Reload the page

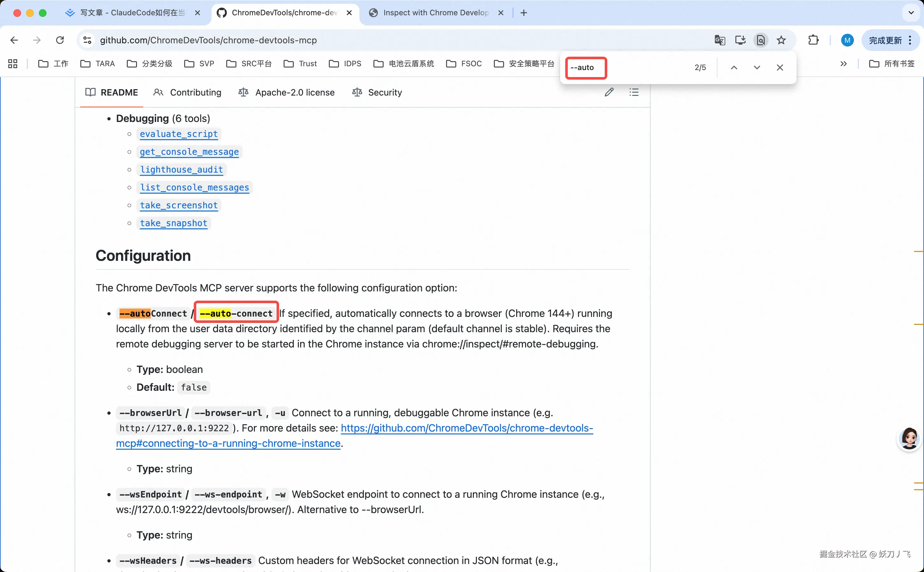(x=60, y=40)
